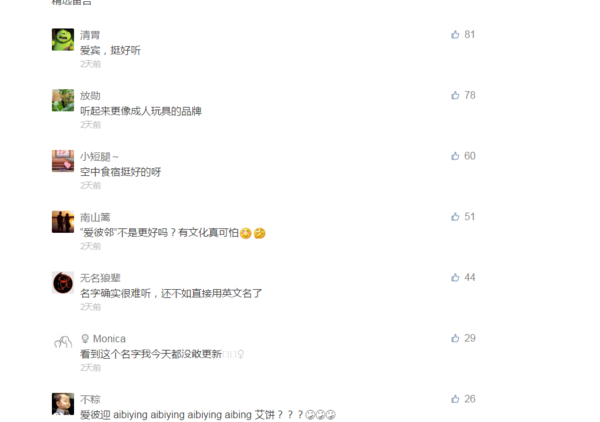Like 不粽's comment with 26 likes
The width and height of the screenshot is (600, 422).
tap(455, 399)
